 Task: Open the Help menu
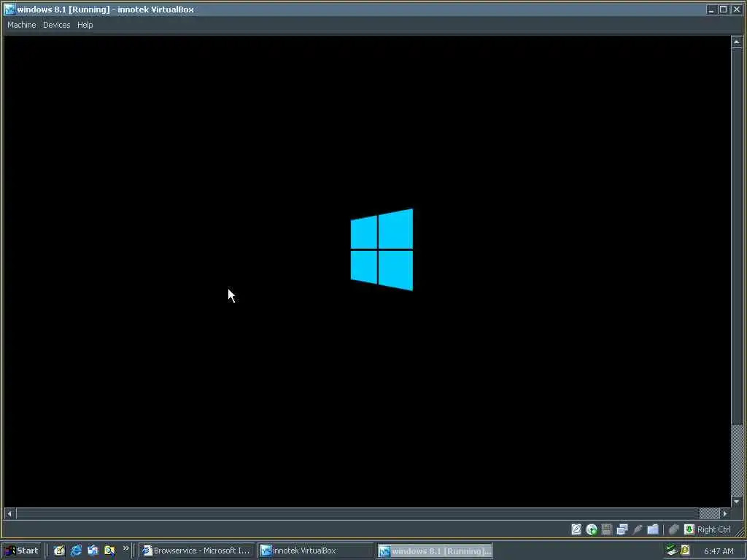[85, 25]
